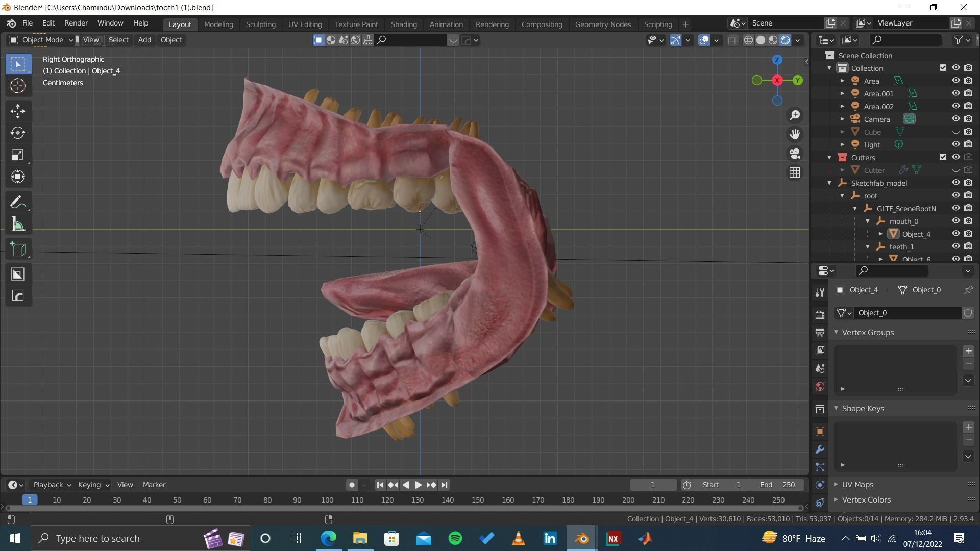
Task: Select the Annotate tool
Action: pyautogui.click(x=18, y=203)
